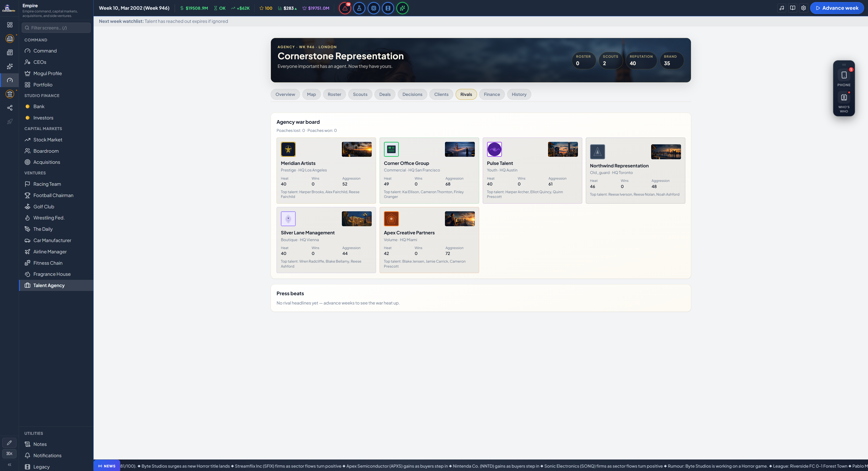The height and width of the screenshot is (471, 868).
Task: Click the Northwind Representation triangle logo
Action: (597, 152)
